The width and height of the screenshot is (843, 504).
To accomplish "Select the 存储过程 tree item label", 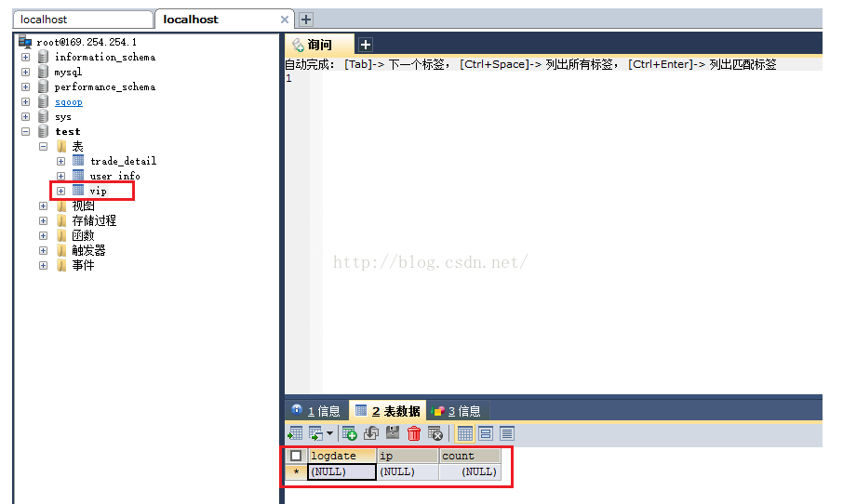I will point(94,220).
